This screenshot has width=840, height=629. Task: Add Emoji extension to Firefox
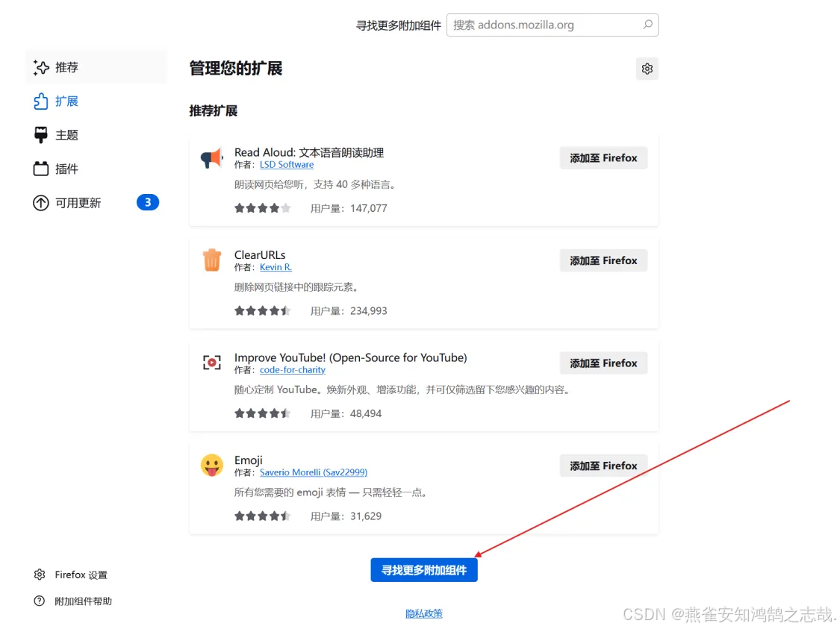pos(604,466)
